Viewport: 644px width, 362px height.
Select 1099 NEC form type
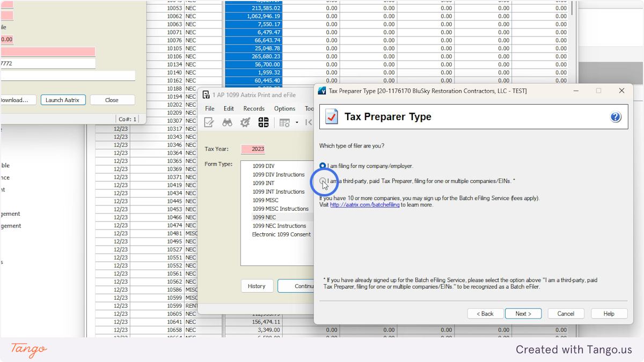click(x=264, y=217)
